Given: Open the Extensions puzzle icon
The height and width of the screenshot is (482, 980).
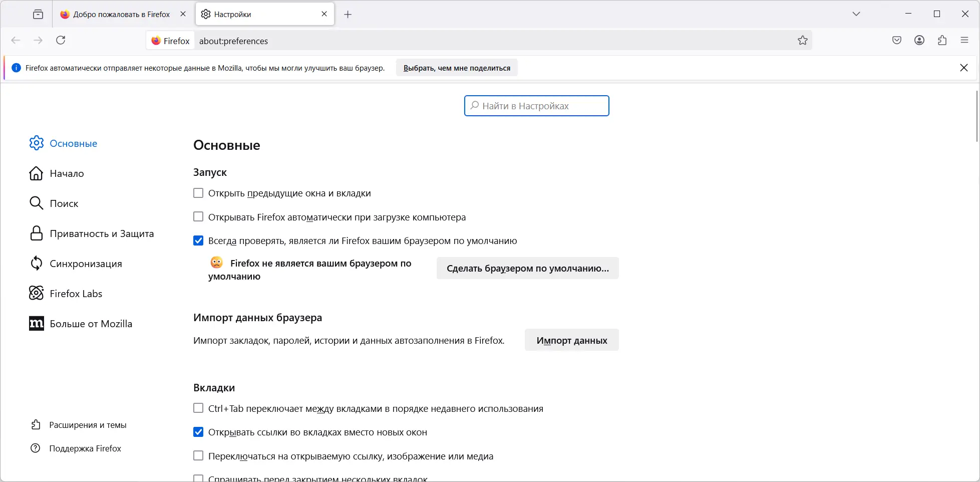Looking at the screenshot, I should tap(942, 41).
